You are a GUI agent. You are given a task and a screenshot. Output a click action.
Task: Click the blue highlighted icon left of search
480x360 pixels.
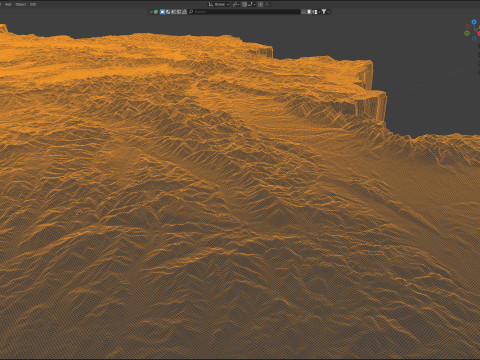pyautogui.click(x=162, y=12)
